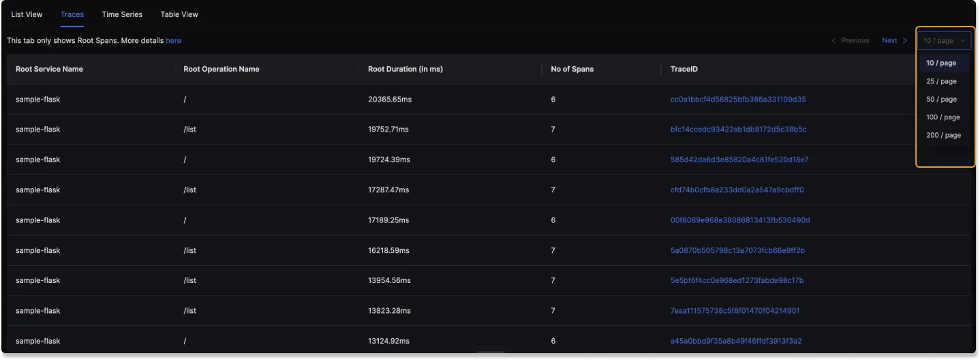Open the Time Series tab

pos(122,14)
